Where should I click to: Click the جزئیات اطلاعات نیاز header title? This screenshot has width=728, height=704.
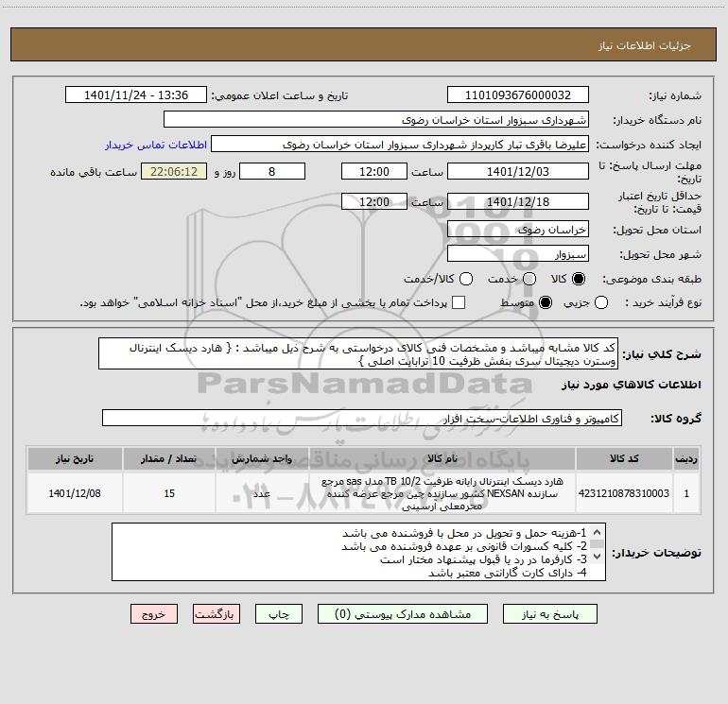pyautogui.click(x=645, y=45)
